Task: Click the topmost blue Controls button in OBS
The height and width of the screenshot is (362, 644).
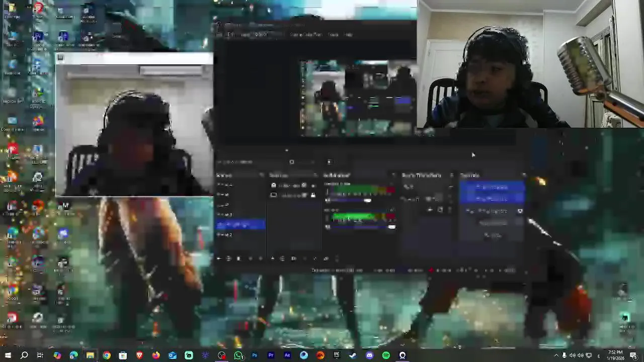Action: point(493,187)
